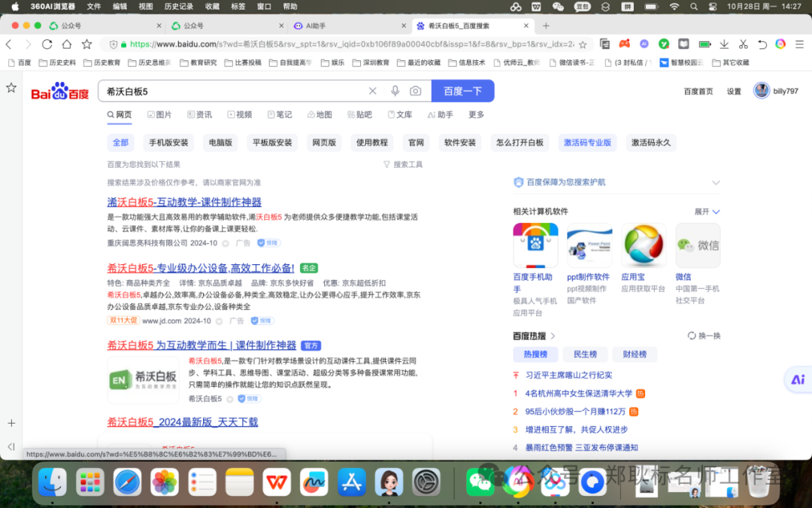Switch to 地图 search tab

coord(320,114)
